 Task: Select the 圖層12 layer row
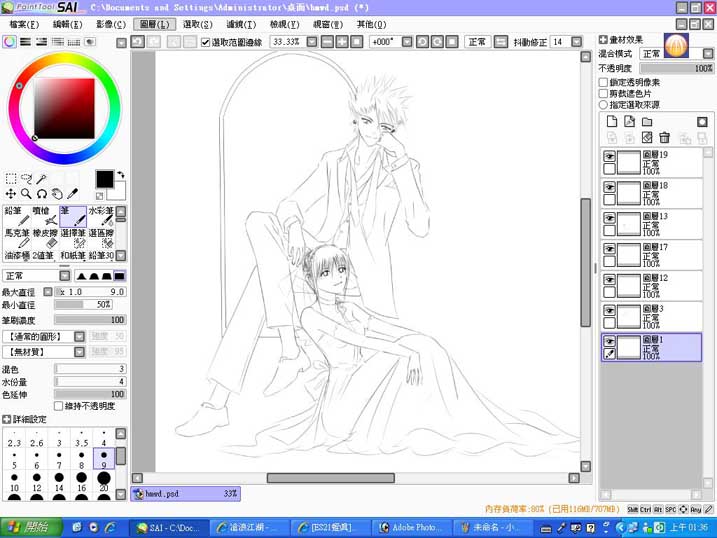[x=652, y=285]
